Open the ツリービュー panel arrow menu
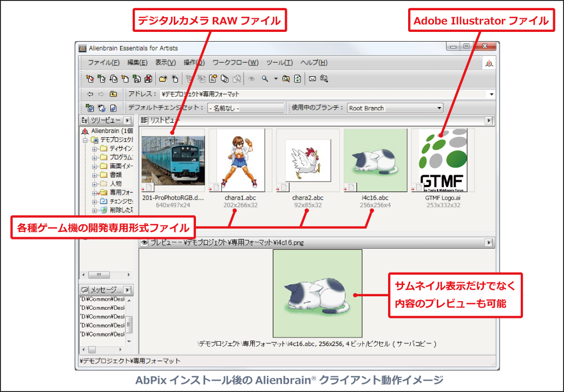 (x=128, y=120)
